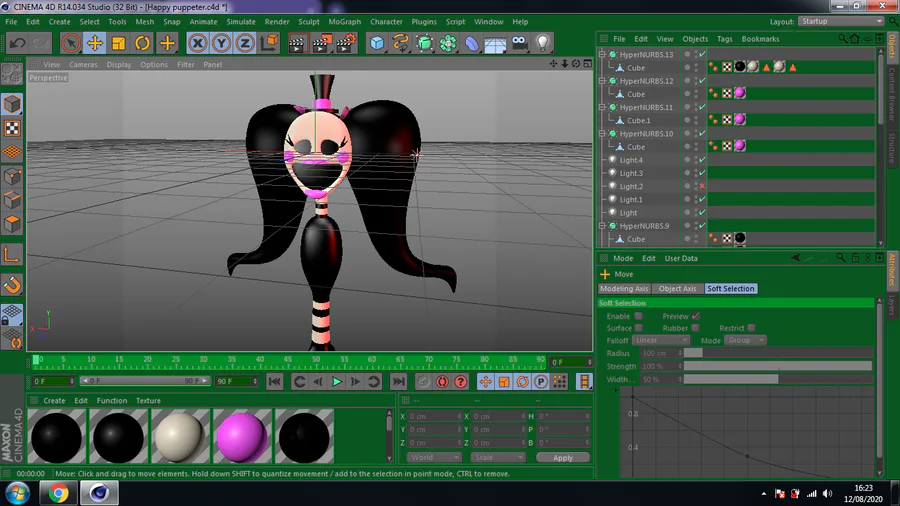Open the Windows Start menu
Screen dimensions: 900x506
(17, 493)
